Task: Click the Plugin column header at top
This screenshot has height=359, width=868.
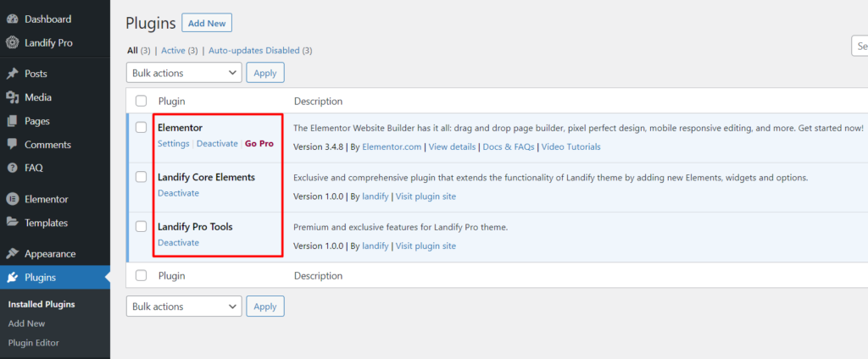Action: tap(171, 102)
